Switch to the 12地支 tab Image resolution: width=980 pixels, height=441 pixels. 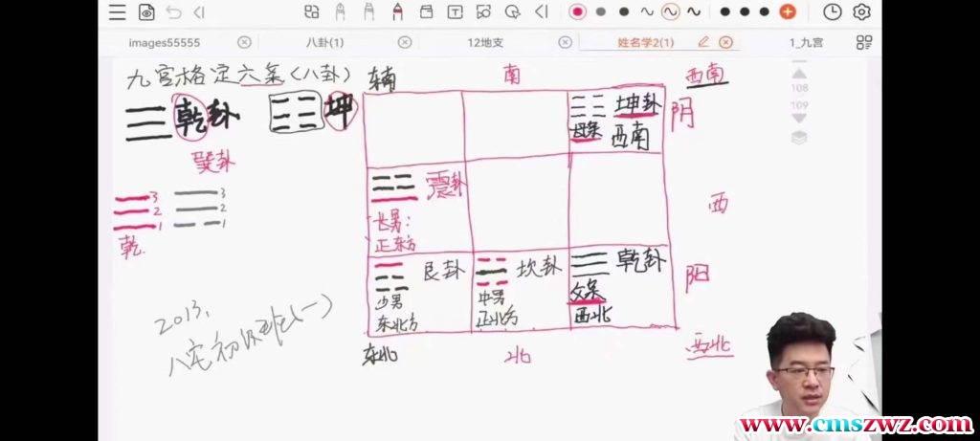pos(485,42)
